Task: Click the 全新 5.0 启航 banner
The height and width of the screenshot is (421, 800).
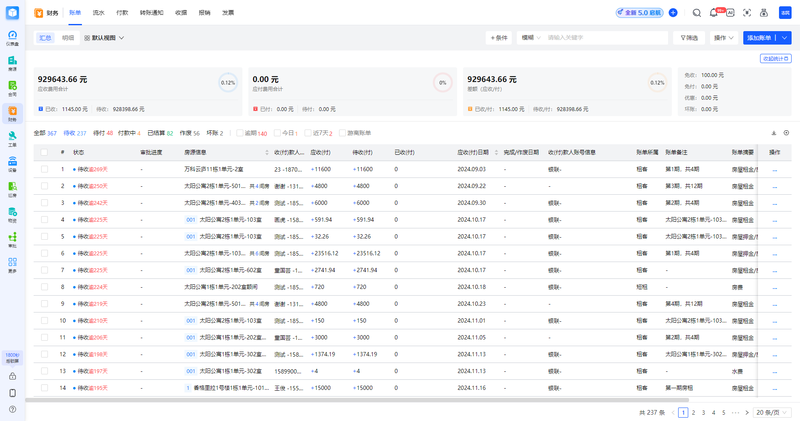Action: 639,13
